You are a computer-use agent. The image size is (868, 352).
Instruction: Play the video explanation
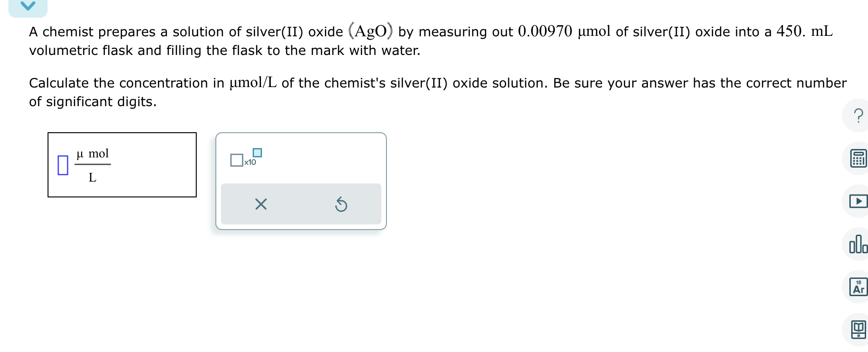[x=858, y=202]
